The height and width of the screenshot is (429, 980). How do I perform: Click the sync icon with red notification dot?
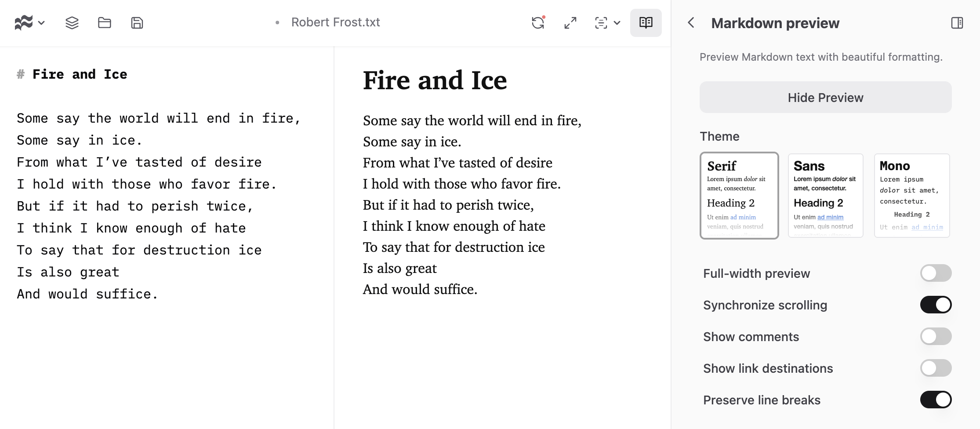[538, 23]
